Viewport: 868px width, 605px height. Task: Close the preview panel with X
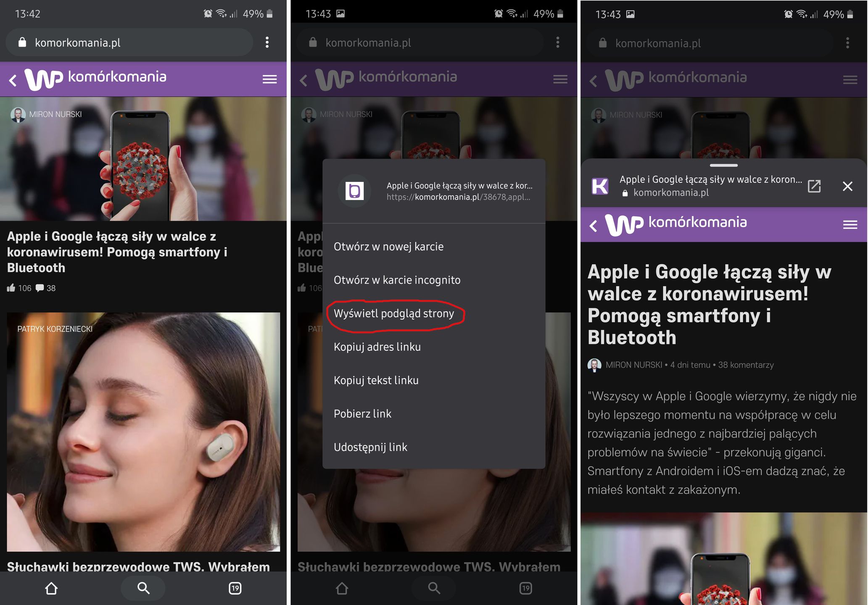(x=847, y=186)
